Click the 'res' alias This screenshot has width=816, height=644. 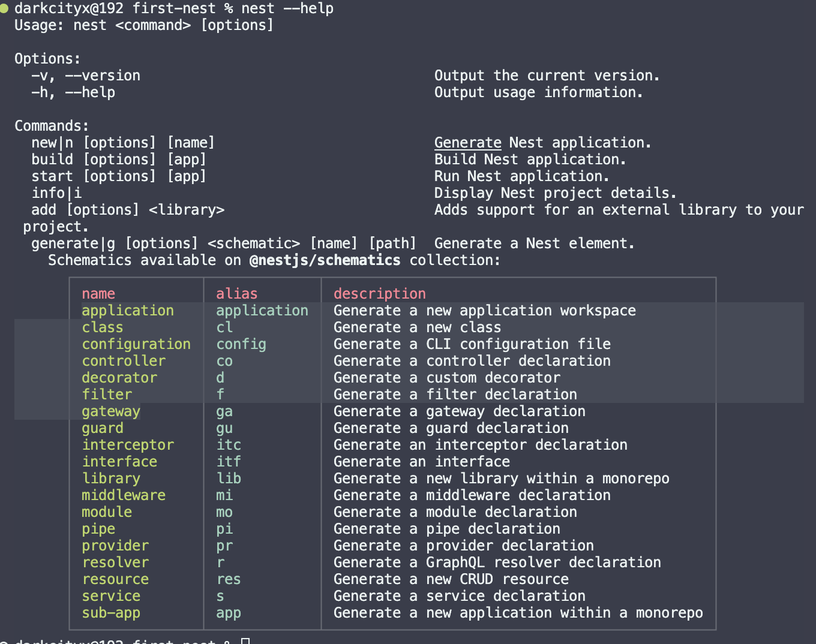tap(229, 579)
